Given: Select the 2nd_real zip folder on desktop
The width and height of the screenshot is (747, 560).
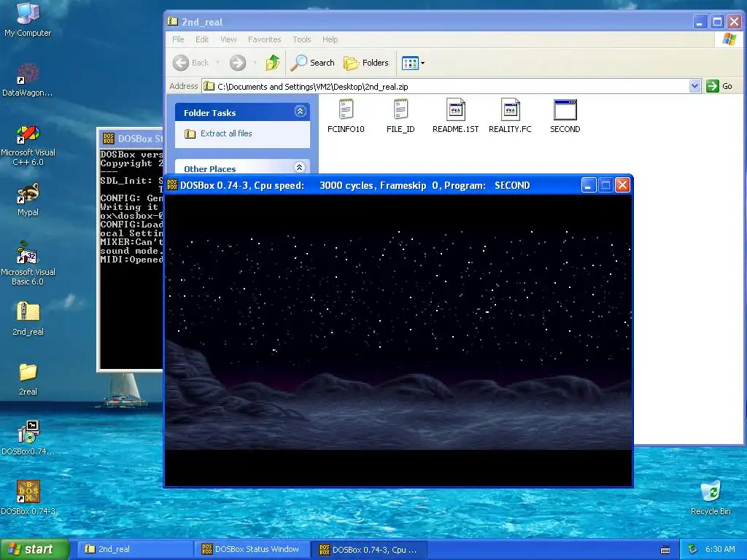Looking at the screenshot, I should click(x=28, y=319).
